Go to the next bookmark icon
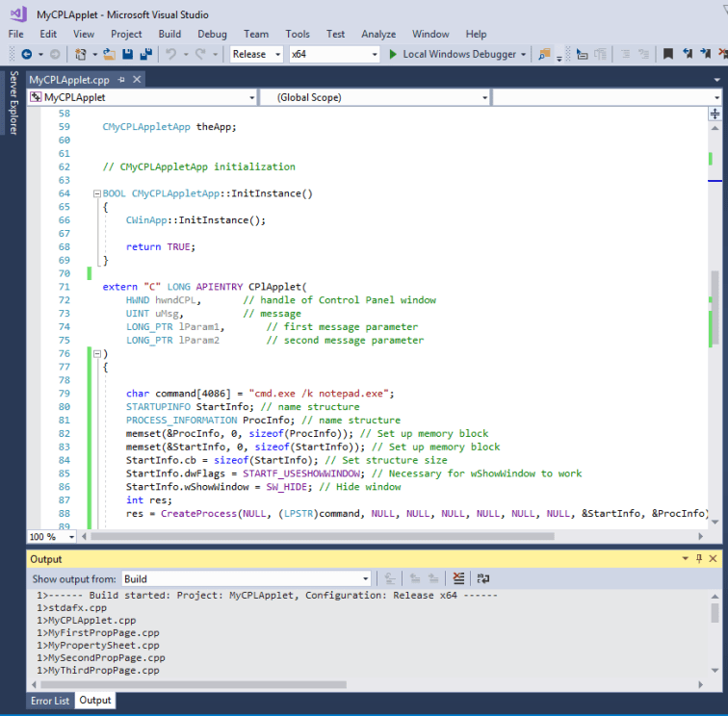The image size is (728, 716). coord(706,54)
